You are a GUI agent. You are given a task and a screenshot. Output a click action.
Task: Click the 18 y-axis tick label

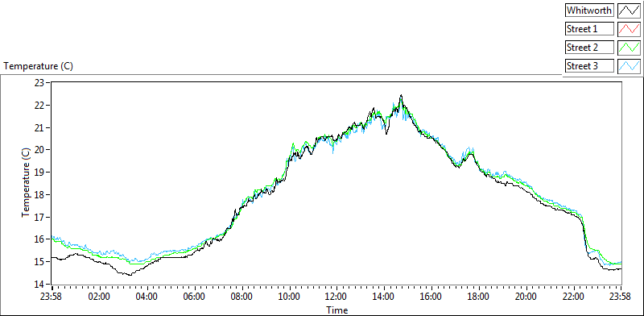coord(39,194)
